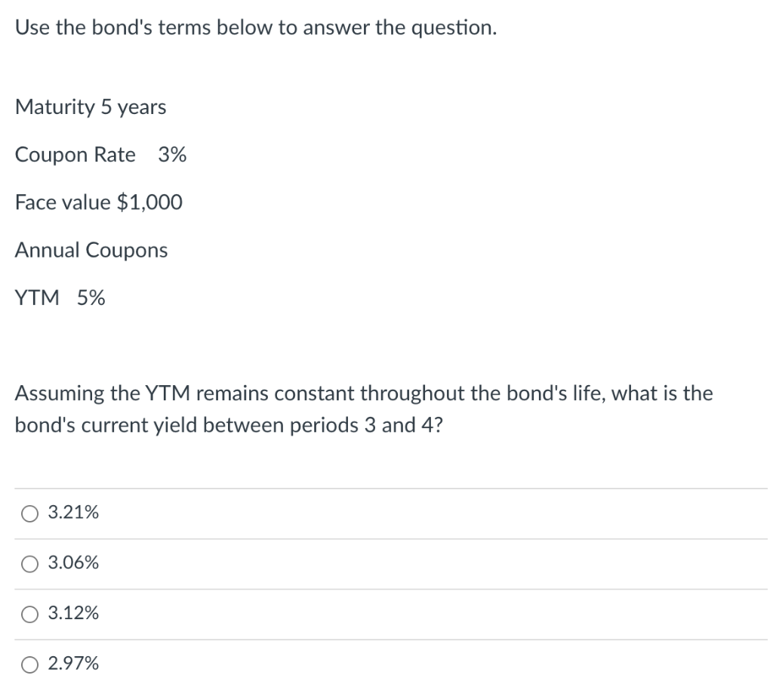The width and height of the screenshot is (773, 700).
Task: Click the YTM 5% line
Action: click(60, 298)
